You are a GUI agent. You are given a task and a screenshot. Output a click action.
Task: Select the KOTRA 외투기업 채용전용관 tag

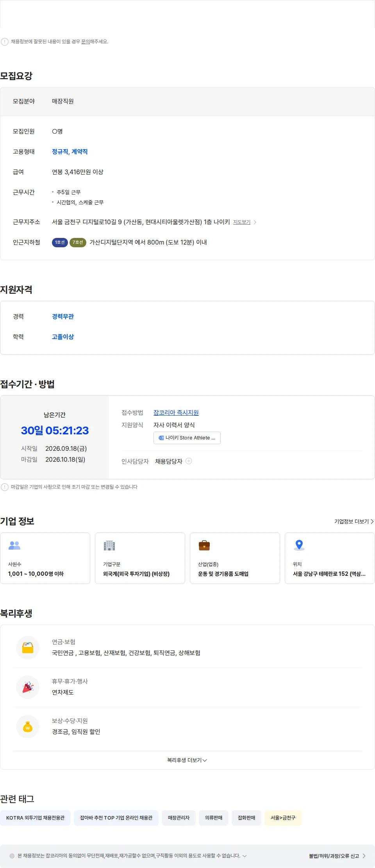(35, 818)
